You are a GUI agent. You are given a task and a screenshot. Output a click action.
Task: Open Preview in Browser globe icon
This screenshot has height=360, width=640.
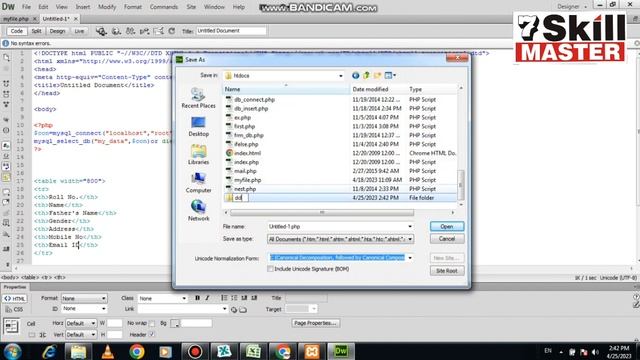coord(116,31)
